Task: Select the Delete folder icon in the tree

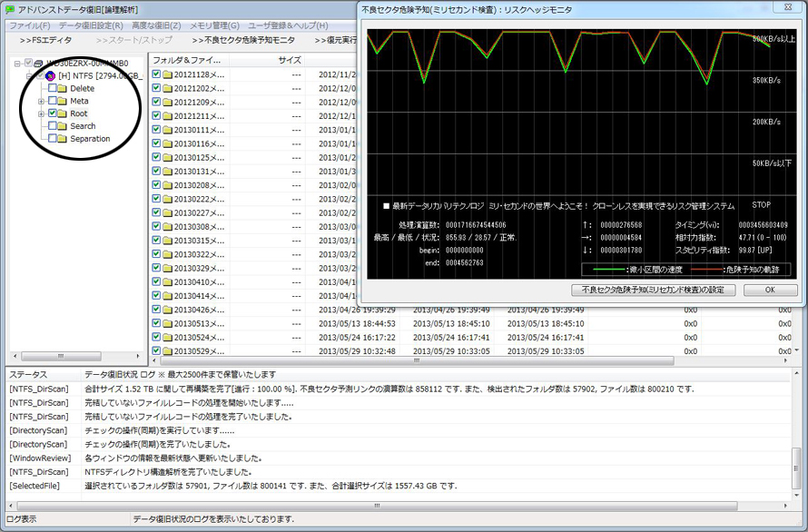Action: (x=63, y=88)
